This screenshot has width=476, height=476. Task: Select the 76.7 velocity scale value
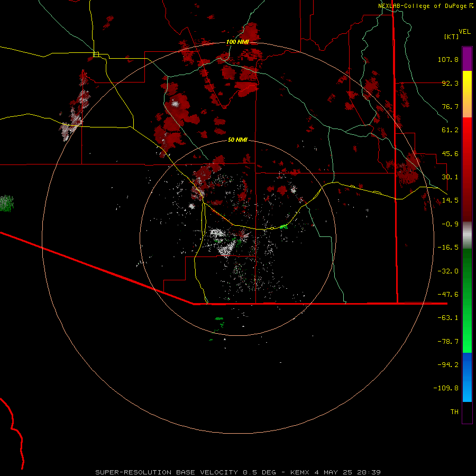point(450,106)
